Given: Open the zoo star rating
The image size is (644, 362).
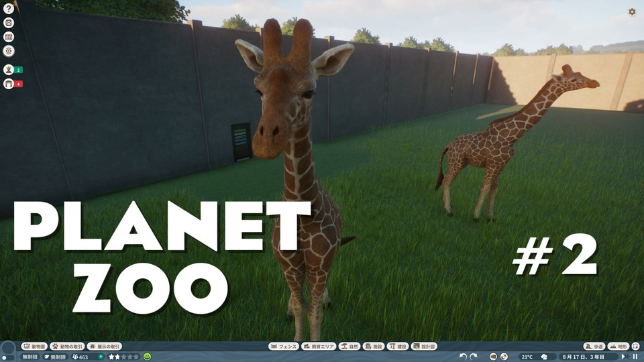Looking at the screenshot, I should tap(123, 357).
